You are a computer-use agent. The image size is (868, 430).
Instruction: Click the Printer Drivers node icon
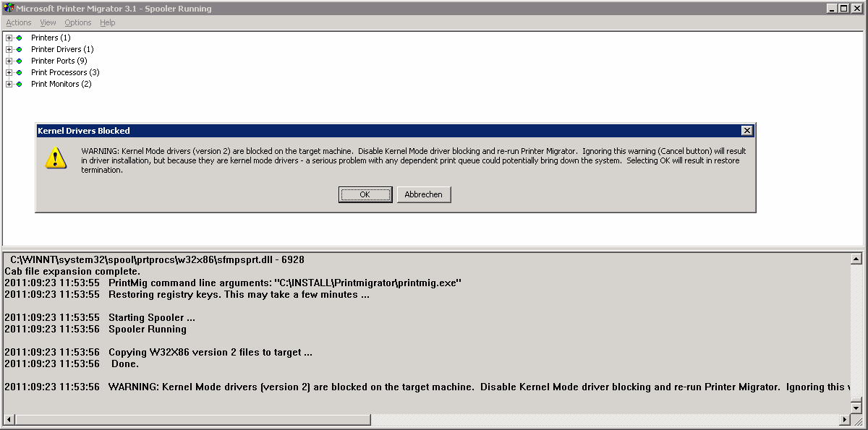[20, 49]
